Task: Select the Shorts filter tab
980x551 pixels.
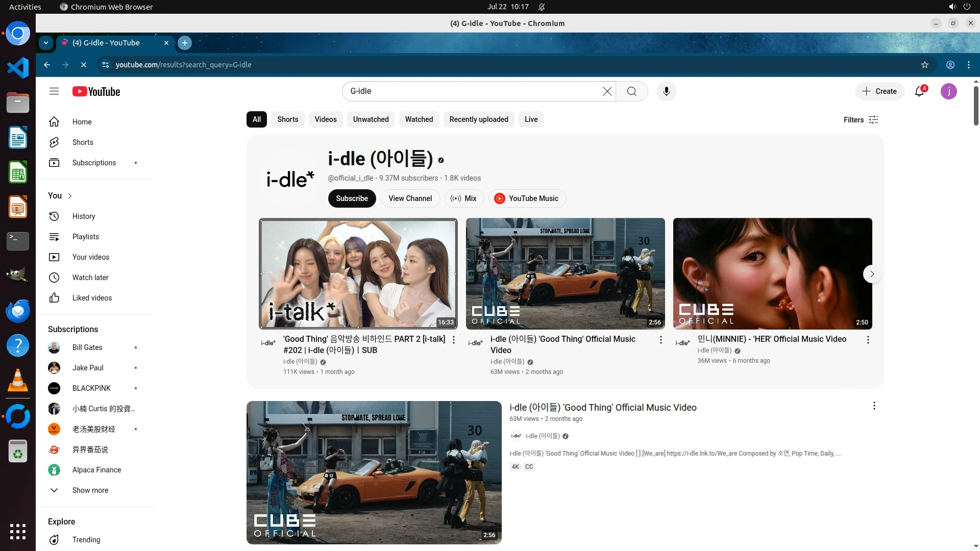Action: (287, 119)
